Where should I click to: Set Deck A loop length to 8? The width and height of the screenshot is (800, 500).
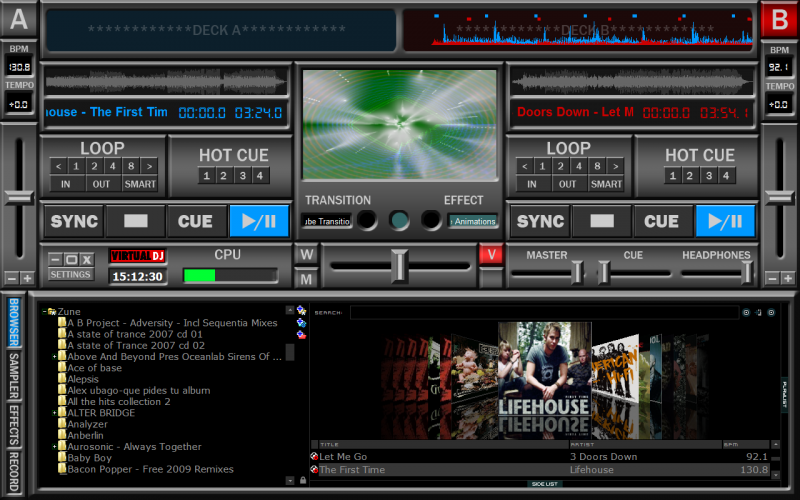click(x=131, y=166)
